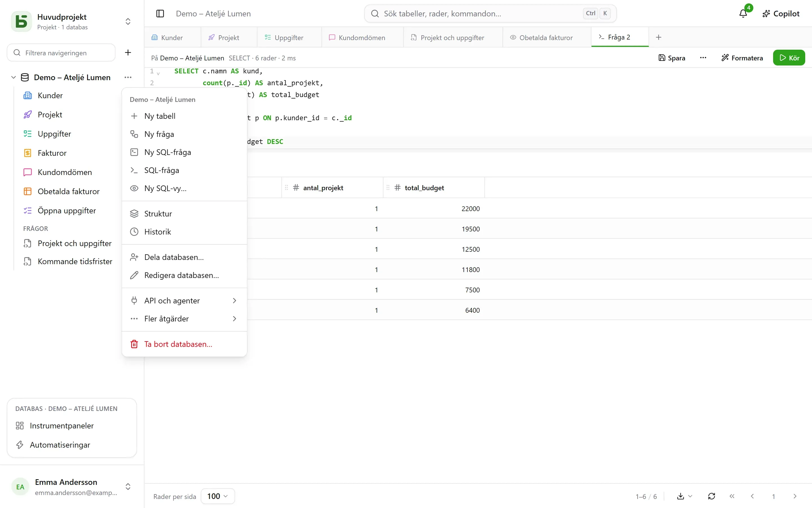812x508 pixels.
Task: Switch to Obetalda fakturor tab
Action: 546,37
